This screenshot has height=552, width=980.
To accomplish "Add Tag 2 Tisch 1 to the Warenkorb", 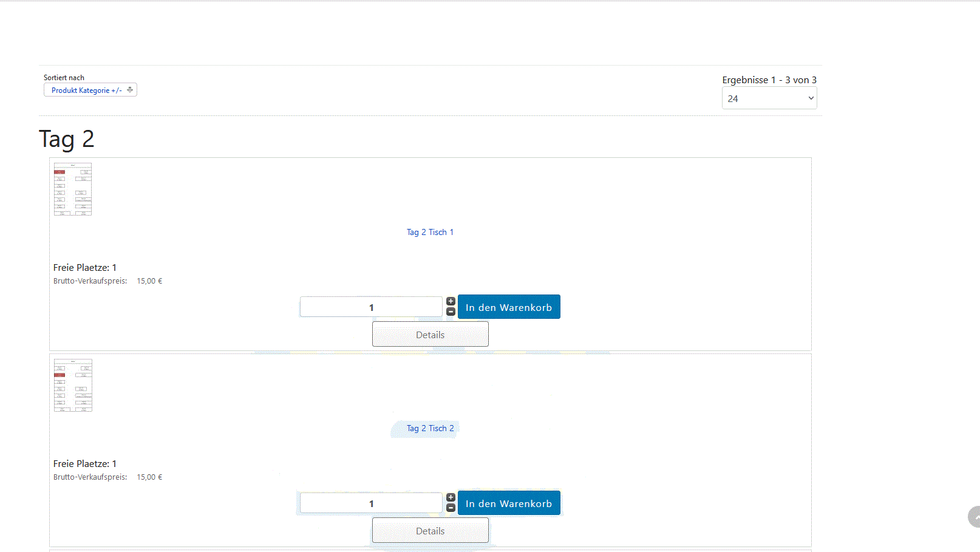I will [508, 307].
